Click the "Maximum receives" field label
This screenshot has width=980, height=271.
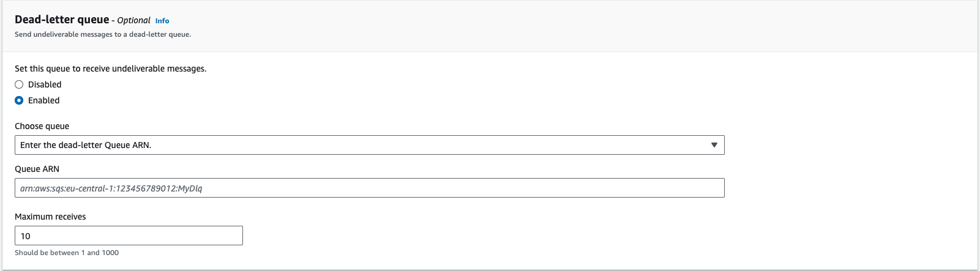[50, 217]
